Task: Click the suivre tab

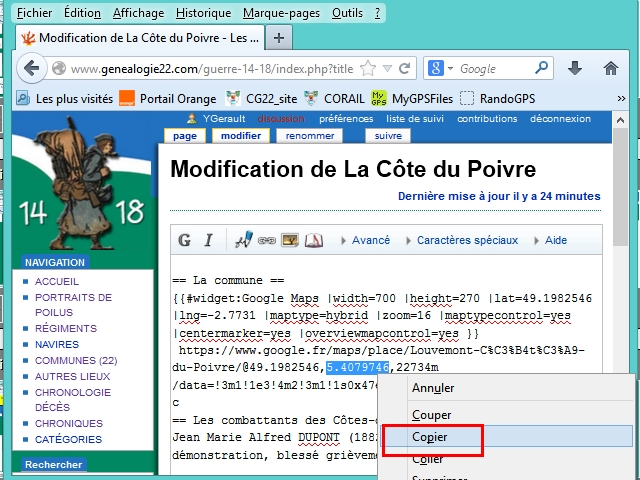Action: pyautogui.click(x=388, y=136)
